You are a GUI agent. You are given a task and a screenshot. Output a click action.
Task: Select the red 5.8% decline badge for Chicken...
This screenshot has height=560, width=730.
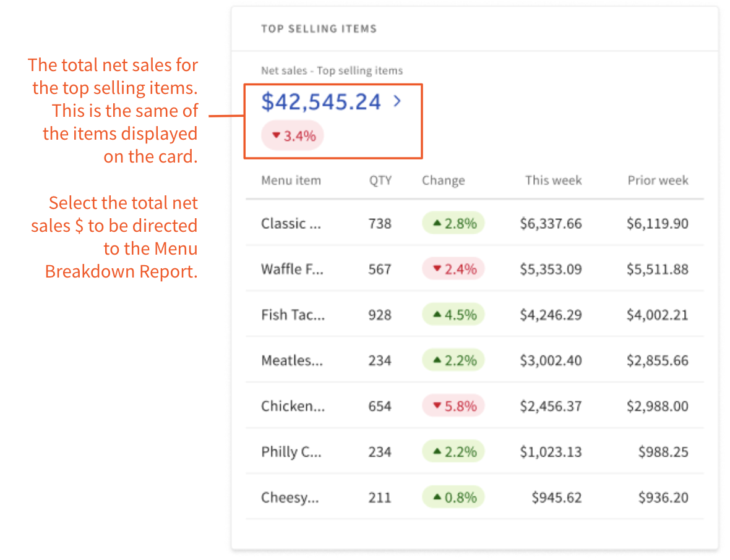pyautogui.click(x=453, y=405)
